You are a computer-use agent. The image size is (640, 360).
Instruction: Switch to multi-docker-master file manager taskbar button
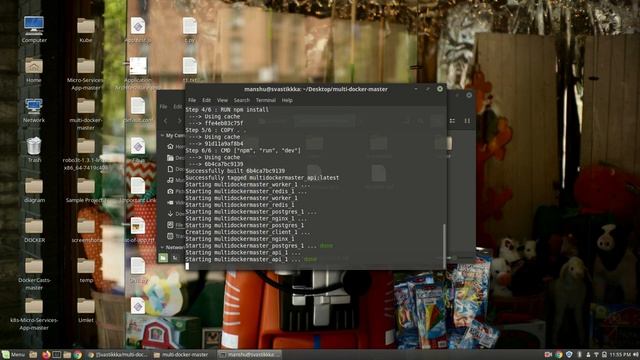point(181,355)
